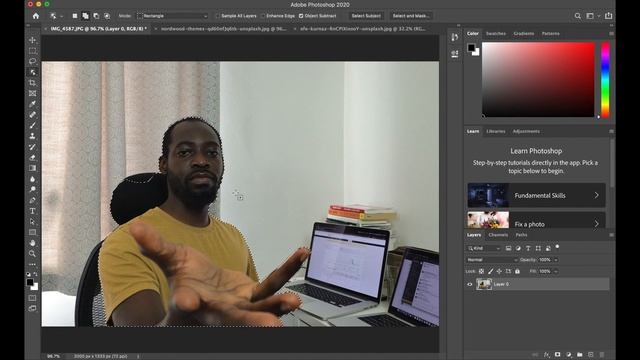Enable Sample All Layers checkbox
The width and height of the screenshot is (640, 360).
point(218,16)
